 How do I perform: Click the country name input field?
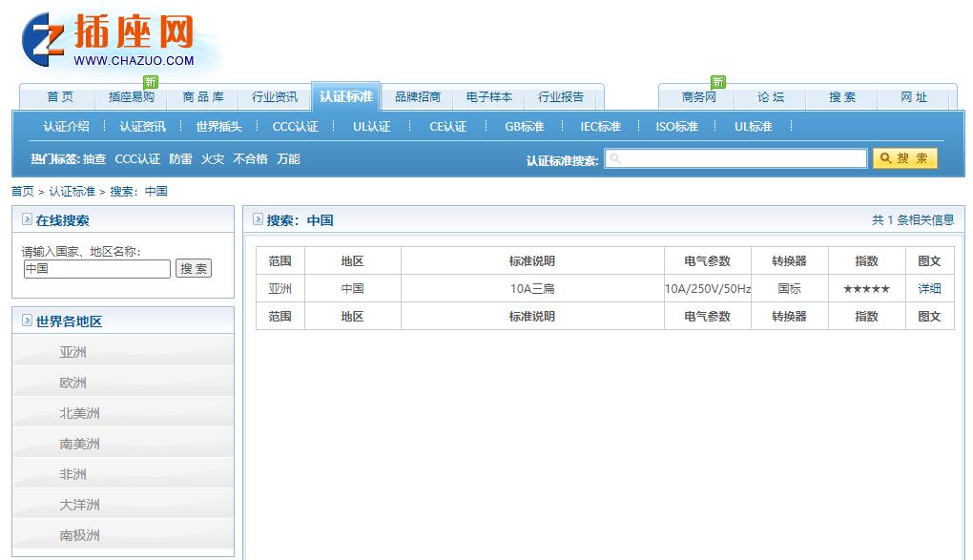(x=95, y=268)
